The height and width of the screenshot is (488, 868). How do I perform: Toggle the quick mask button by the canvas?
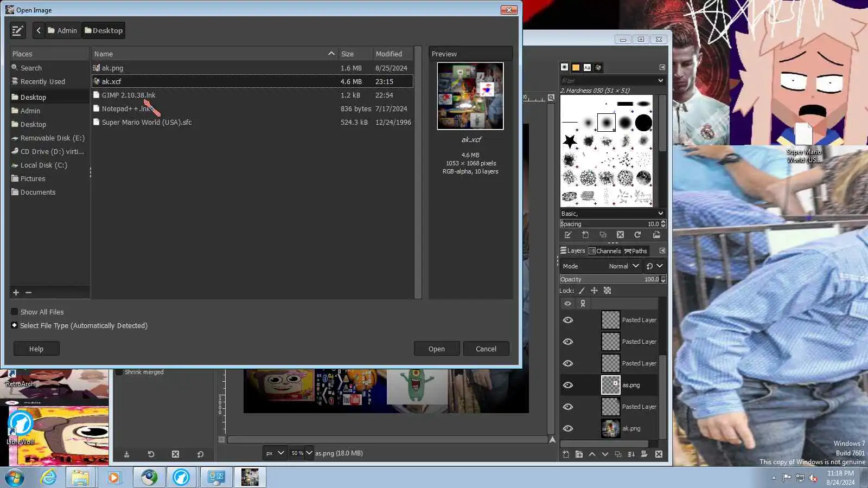point(221,440)
